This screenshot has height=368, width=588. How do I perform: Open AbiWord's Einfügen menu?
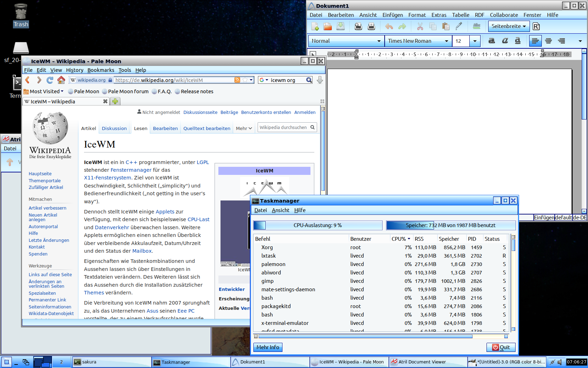coord(393,15)
